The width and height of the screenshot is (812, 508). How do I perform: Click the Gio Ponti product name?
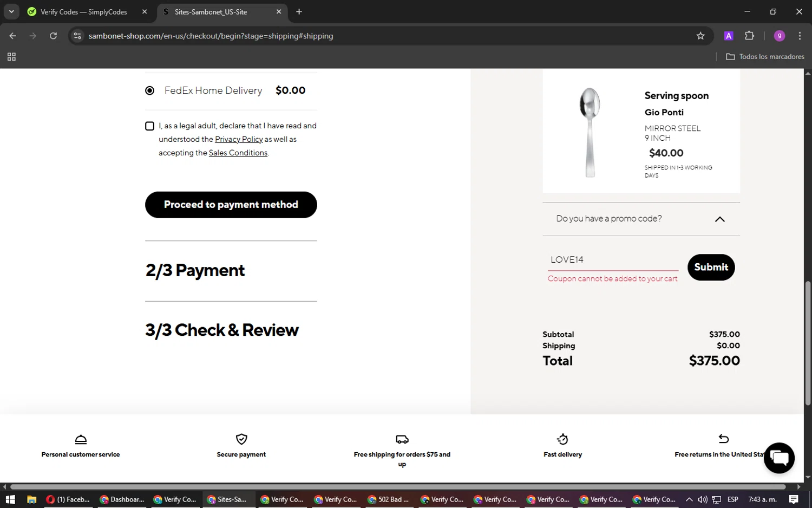[664, 112]
